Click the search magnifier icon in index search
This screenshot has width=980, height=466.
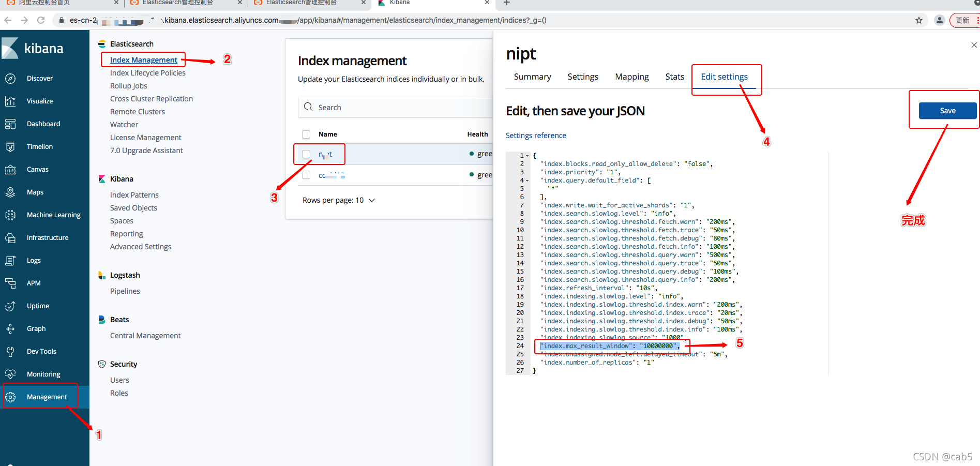(x=308, y=107)
